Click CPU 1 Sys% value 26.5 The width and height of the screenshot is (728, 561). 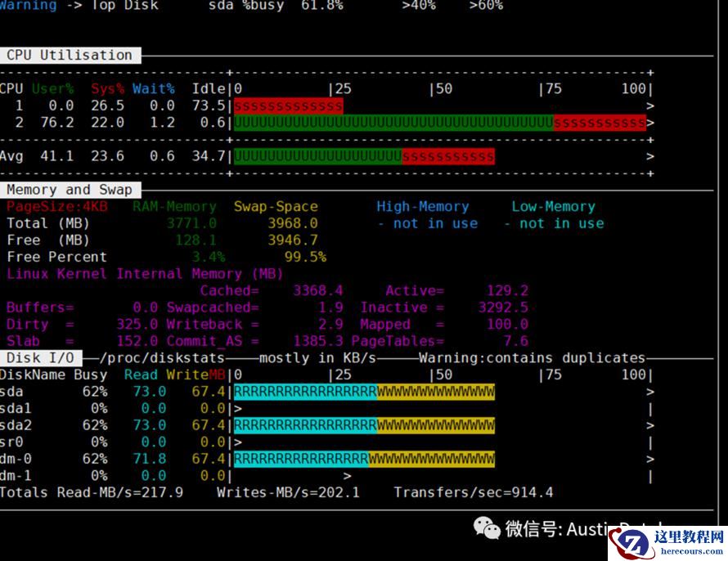[x=107, y=105]
